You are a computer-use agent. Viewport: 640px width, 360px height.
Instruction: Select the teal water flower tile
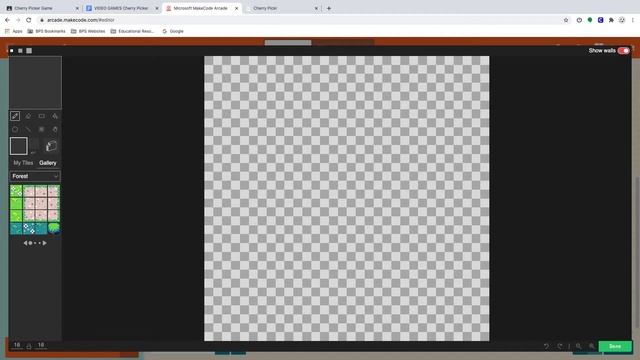29,228
